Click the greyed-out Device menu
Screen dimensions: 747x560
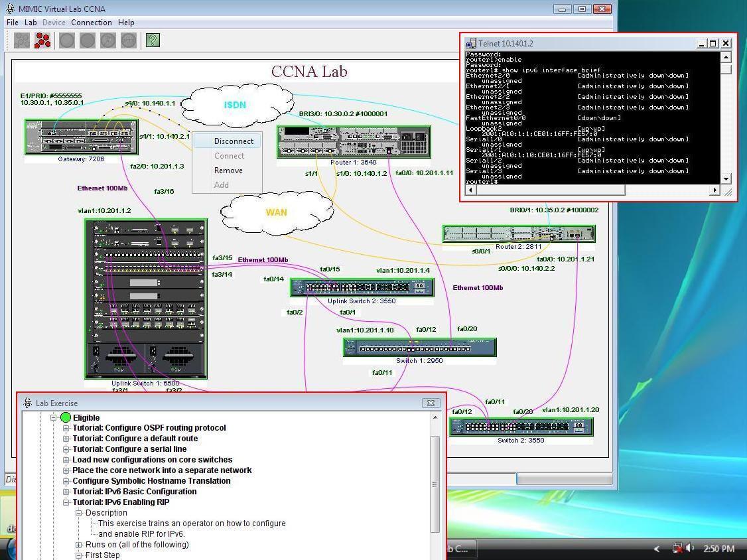(x=54, y=23)
